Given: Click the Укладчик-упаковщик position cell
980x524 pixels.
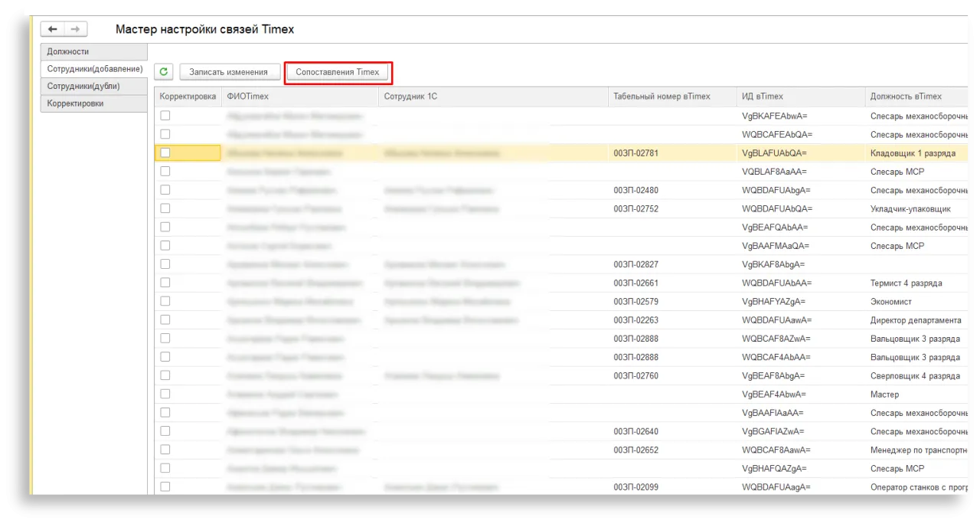Looking at the screenshot, I should point(910,208).
